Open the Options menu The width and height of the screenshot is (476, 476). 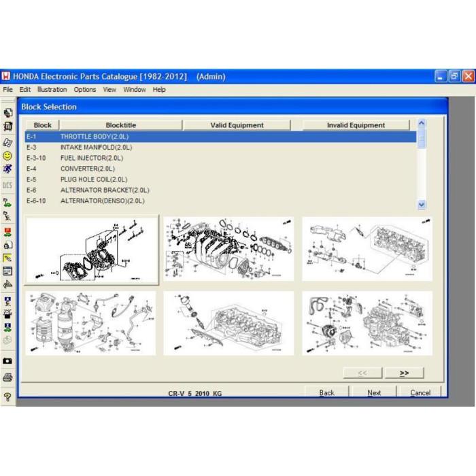85,90
